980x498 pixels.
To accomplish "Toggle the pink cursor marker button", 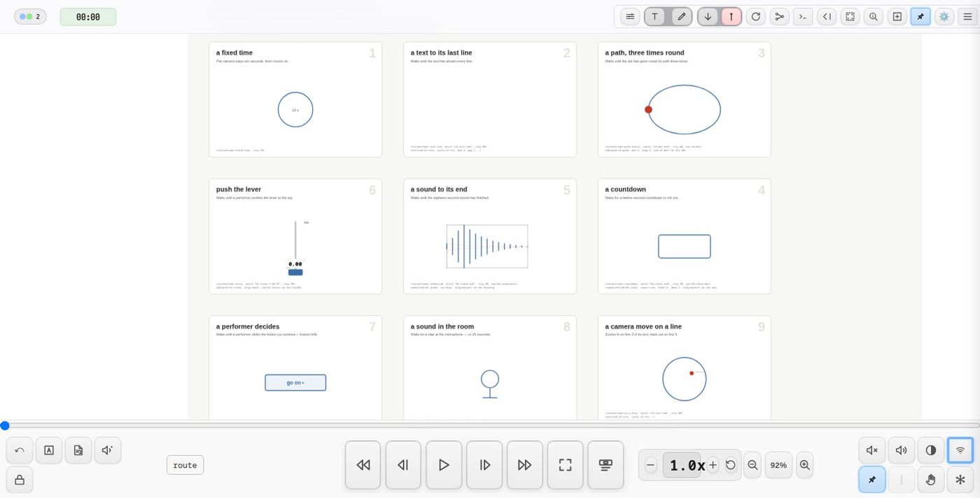I will point(731,17).
